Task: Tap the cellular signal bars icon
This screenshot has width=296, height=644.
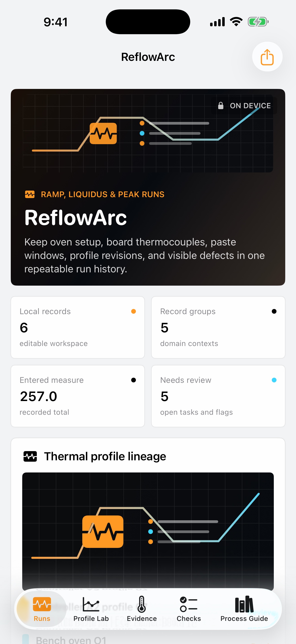Action: pos(217,22)
